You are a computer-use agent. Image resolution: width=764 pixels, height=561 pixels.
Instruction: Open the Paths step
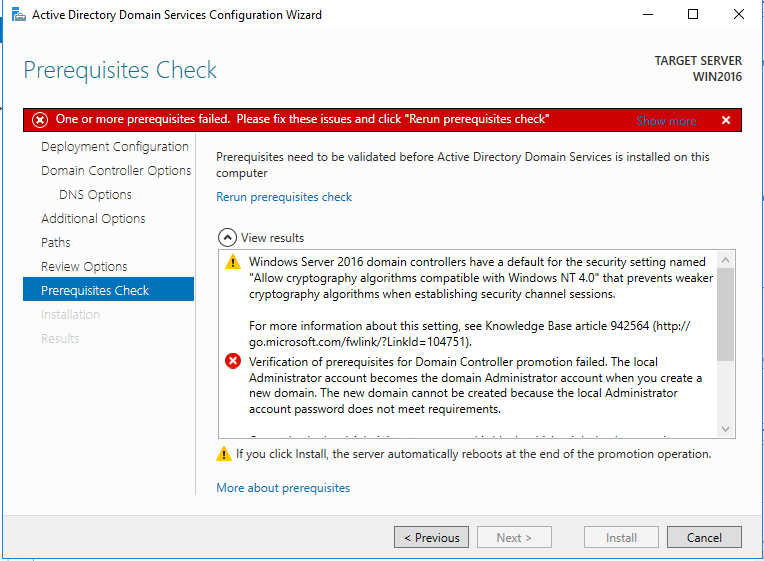56,242
